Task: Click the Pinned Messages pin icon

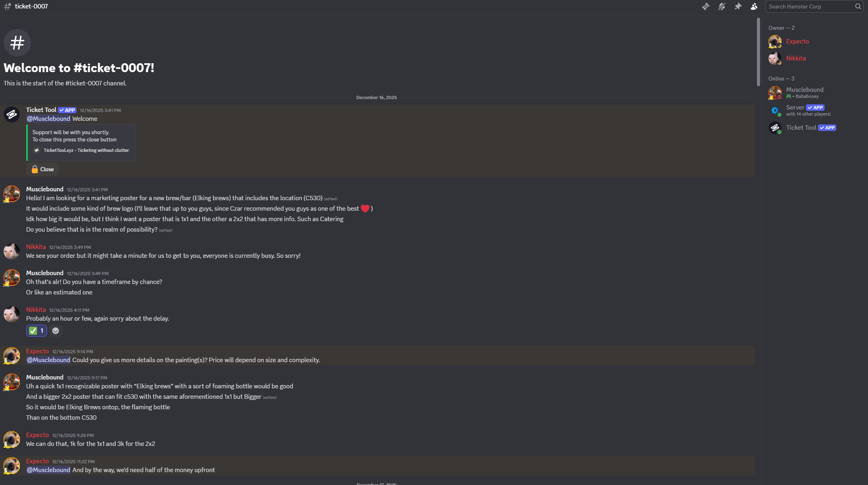Action: click(738, 6)
